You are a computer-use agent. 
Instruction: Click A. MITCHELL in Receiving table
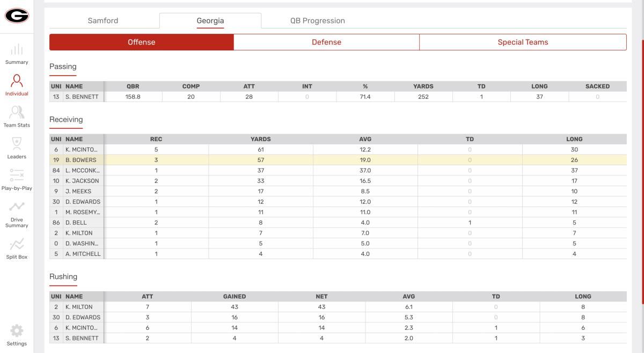[83, 254]
